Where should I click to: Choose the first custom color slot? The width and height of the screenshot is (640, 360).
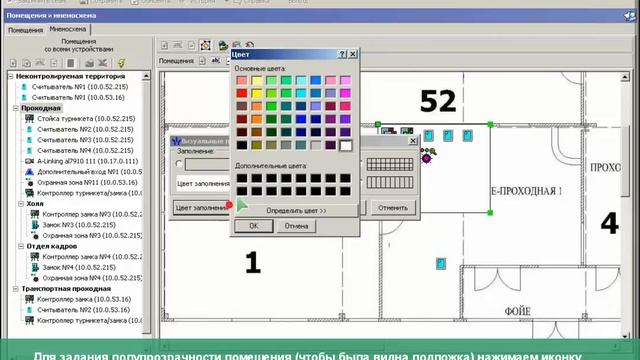click(x=242, y=178)
